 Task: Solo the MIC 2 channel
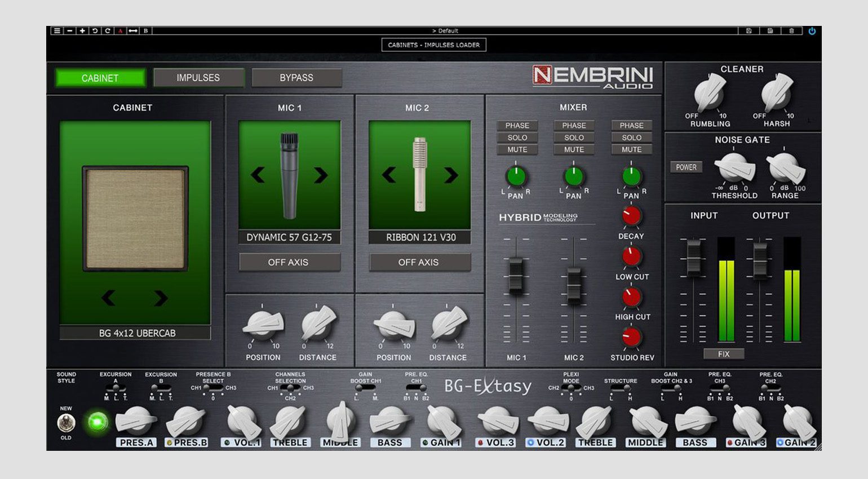click(x=574, y=138)
